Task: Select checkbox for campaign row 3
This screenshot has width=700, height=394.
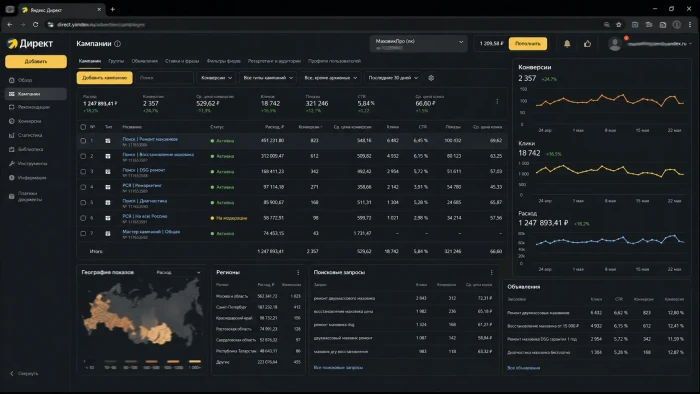Action: coord(83,172)
